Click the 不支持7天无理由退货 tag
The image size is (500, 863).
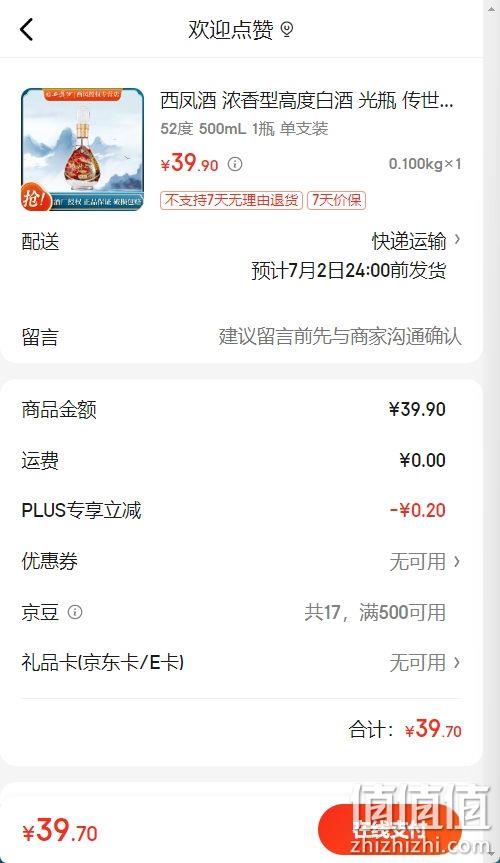click(231, 200)
